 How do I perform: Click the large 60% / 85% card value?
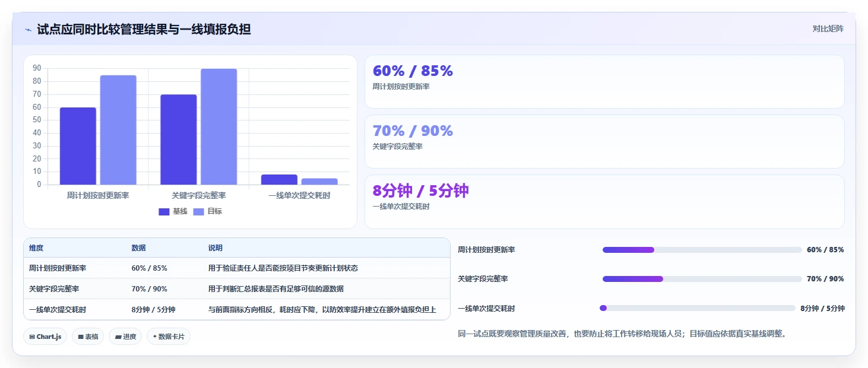click(x=413, y=71)
